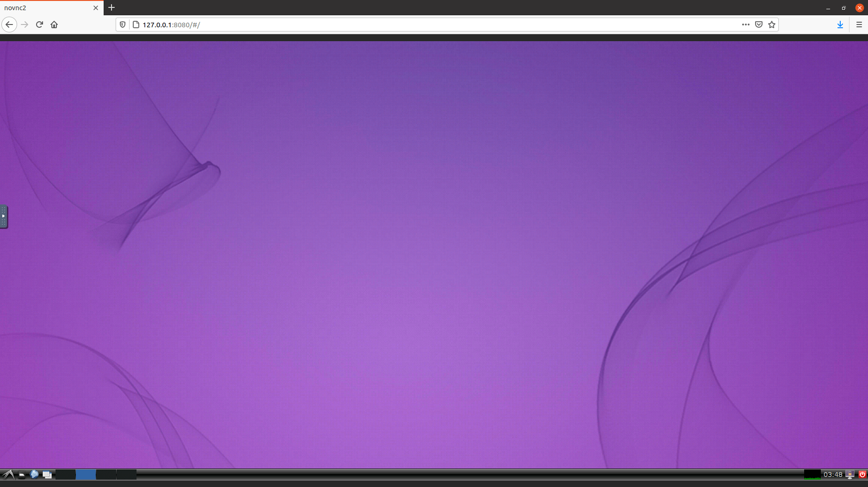Viewport: 868px width, 487px height.
Task: Click the Firefox downloads arrow icon
Action: coord(840,25)
